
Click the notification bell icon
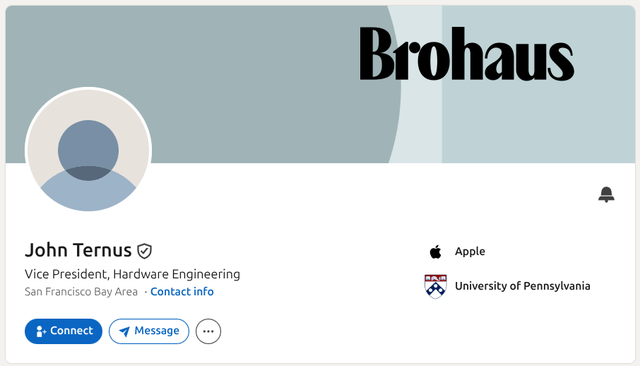(606, 194)
